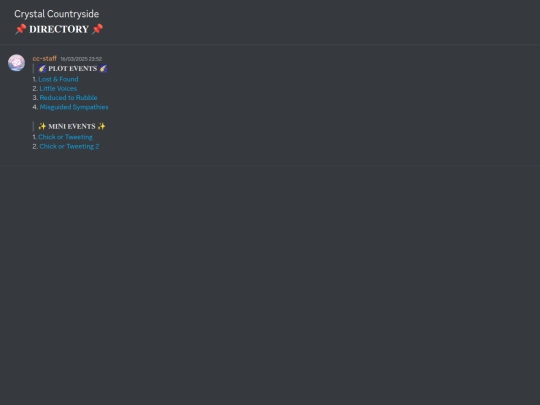
Task: Click the sparkles emoji before MINI EVENTS
Action: coord(42,126)
